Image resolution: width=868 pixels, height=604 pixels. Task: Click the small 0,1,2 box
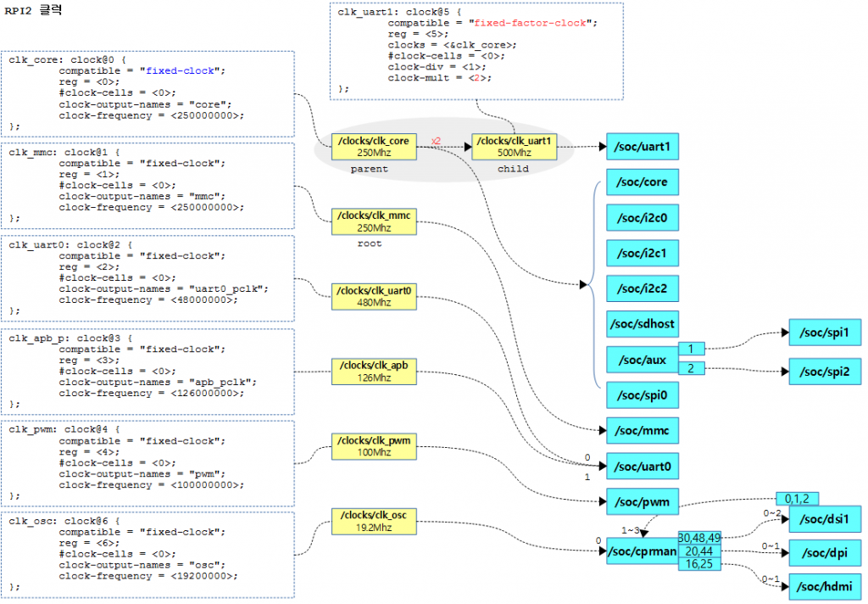(x=797, y=499)
